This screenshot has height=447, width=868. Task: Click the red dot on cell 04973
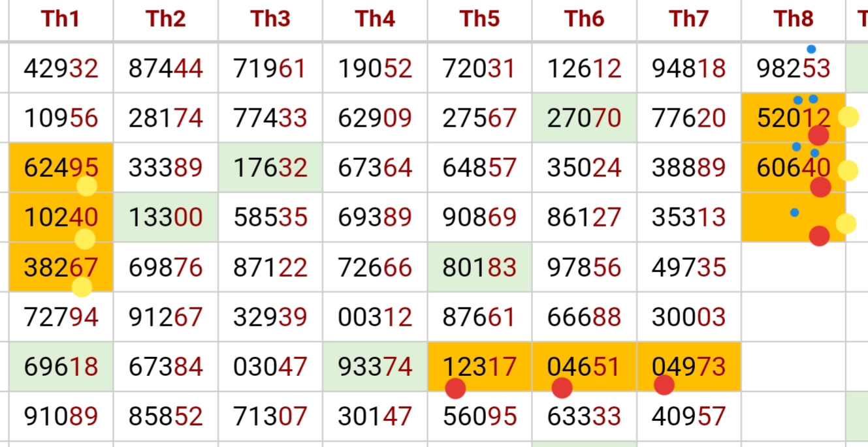tap(664, 385)
